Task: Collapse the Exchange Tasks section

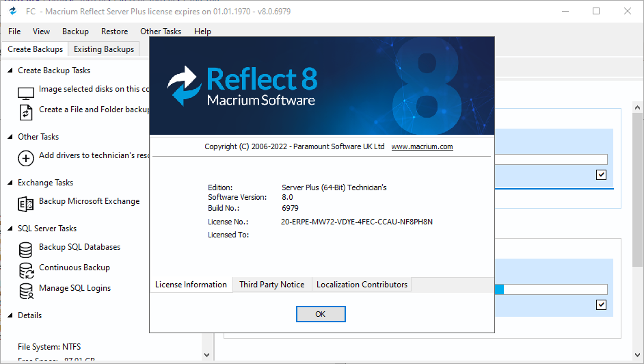Action: (x=10, y=183)
